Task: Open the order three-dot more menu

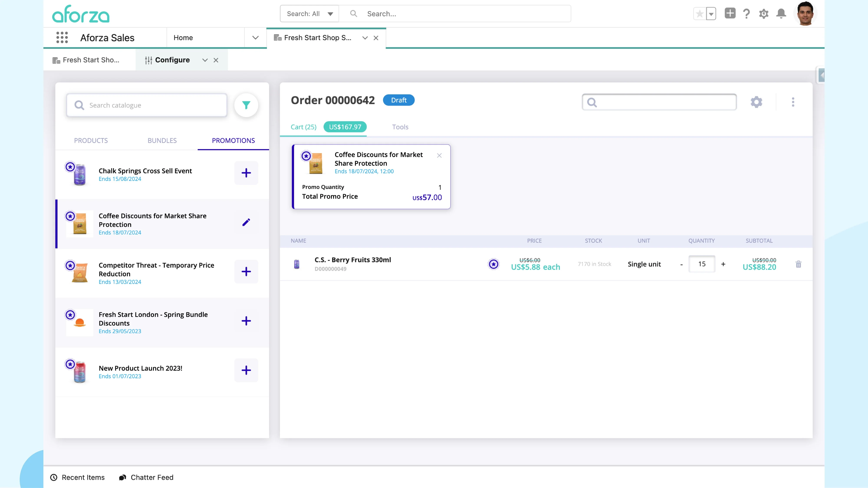Action: click(x=793, y=102)
